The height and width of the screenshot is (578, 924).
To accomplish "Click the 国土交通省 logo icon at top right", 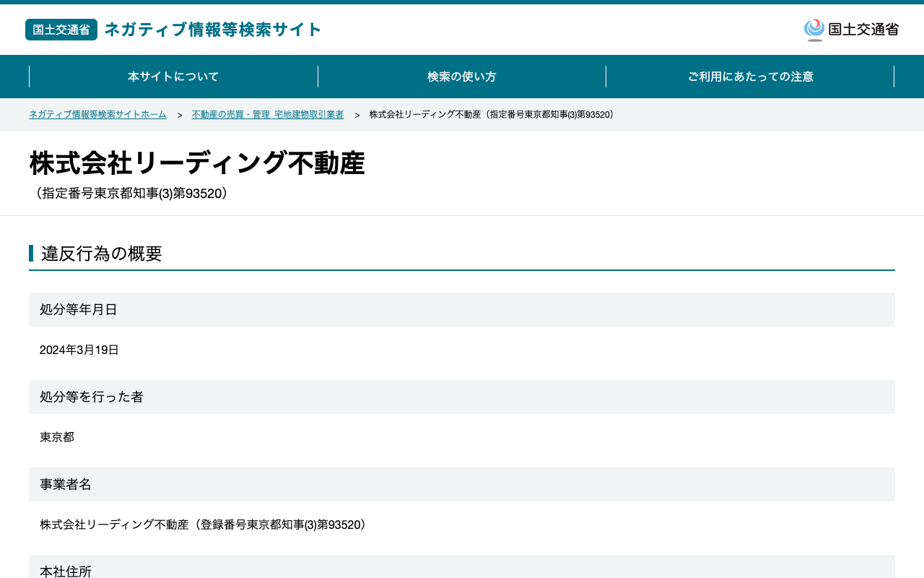I will click(851, 30).
